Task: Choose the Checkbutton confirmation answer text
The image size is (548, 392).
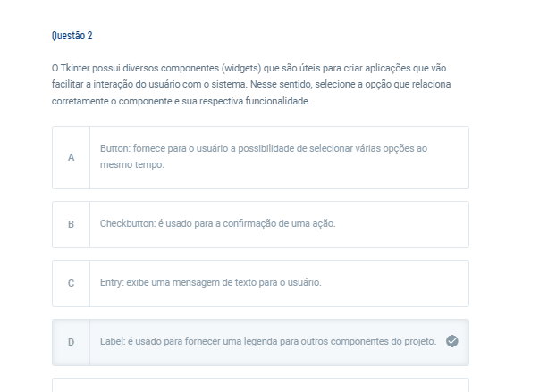Action: point(218,223)
